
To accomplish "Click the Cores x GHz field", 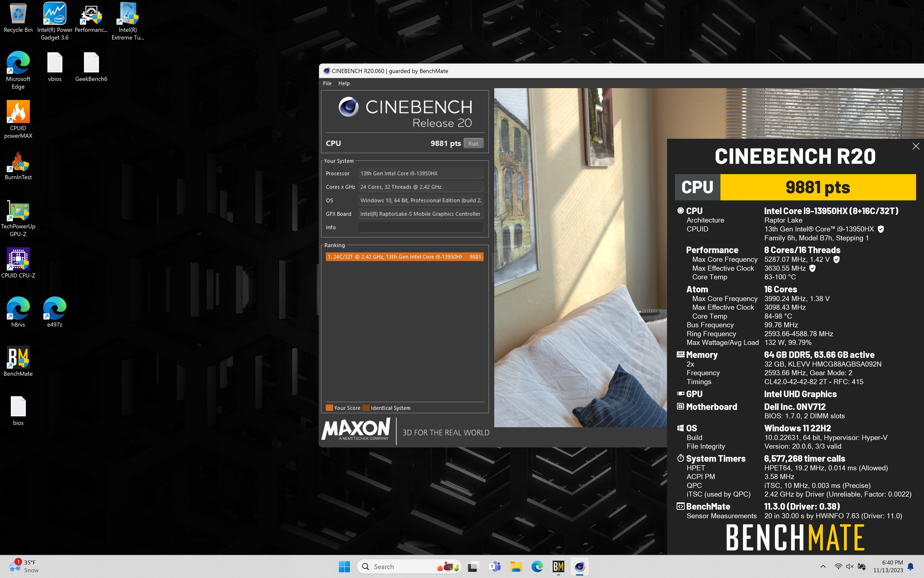I will pyautogui.click(x=420, y=187).
